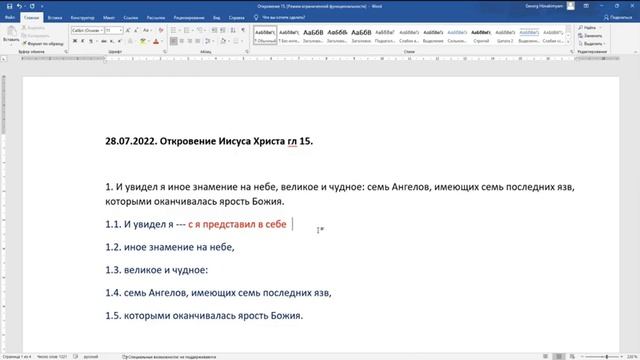This screenshot has width=640, height=360.
Task: Click the Repeat typing icon in the quick access toolbar
Action: click(x=32, y=6)
